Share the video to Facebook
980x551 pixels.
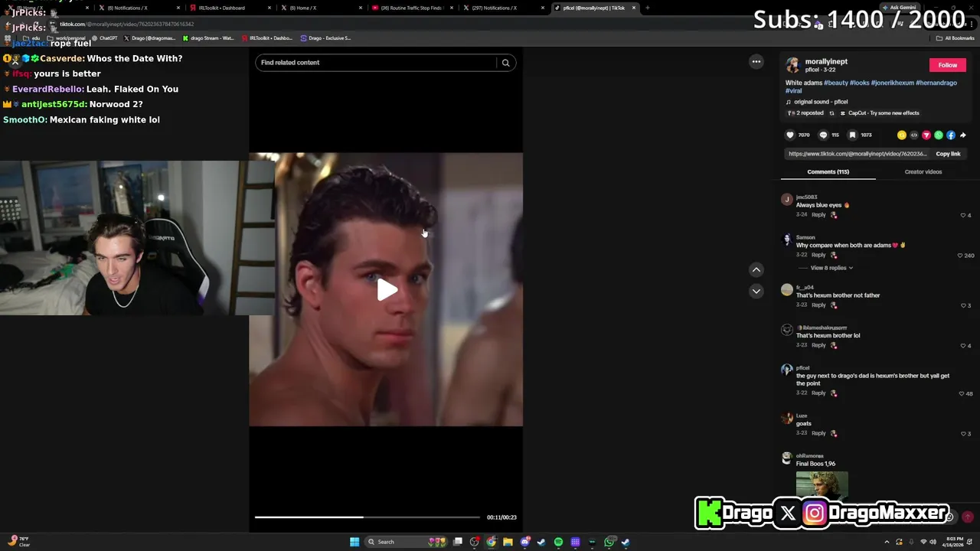pos(951,135)
